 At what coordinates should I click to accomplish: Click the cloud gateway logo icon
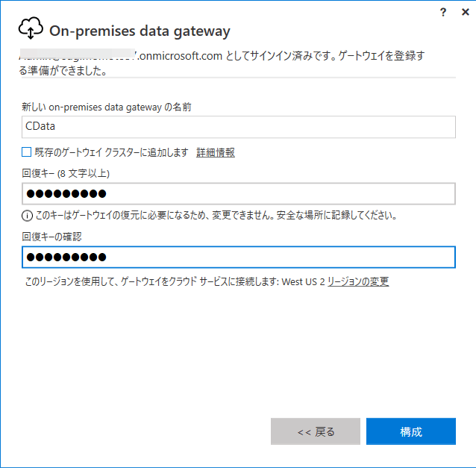(31, 29)
